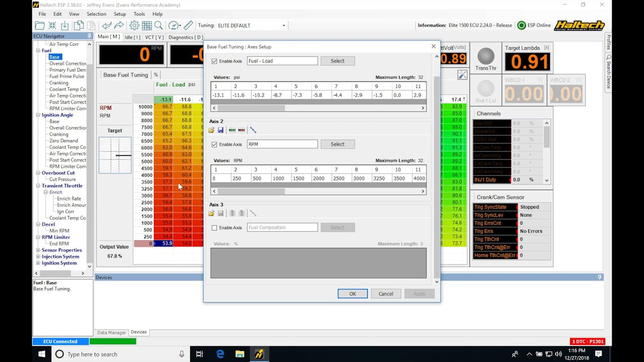Open the Tools menu
Screen dimensions: 644x362
point(139,14)
